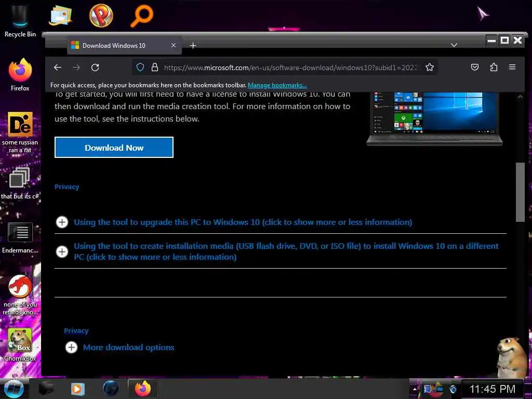Show hidden system tray icons
Viewport: 532px width, 399px height.
click(415, 389)
